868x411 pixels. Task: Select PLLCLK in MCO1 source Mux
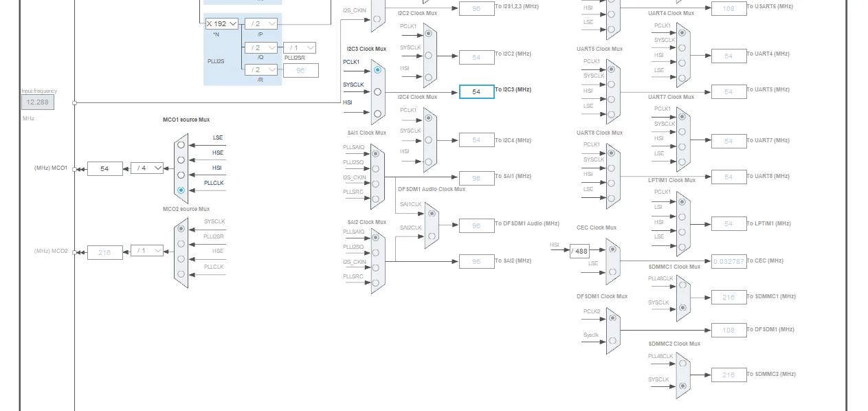pyautogui.click(x=181, y=190)
